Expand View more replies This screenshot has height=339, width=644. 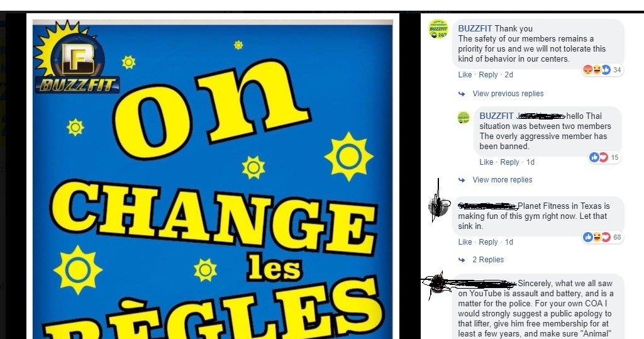coord(502,180)
